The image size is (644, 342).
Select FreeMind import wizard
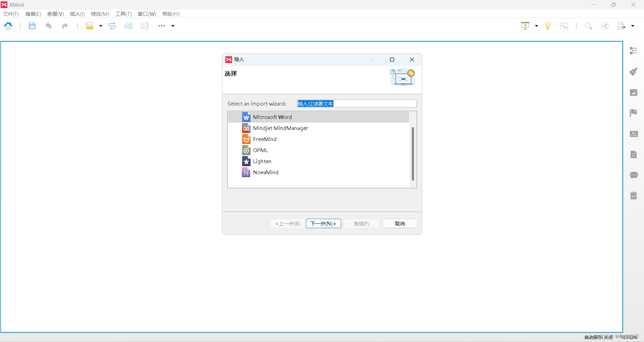pyautogui.click(x=319, y=139)
